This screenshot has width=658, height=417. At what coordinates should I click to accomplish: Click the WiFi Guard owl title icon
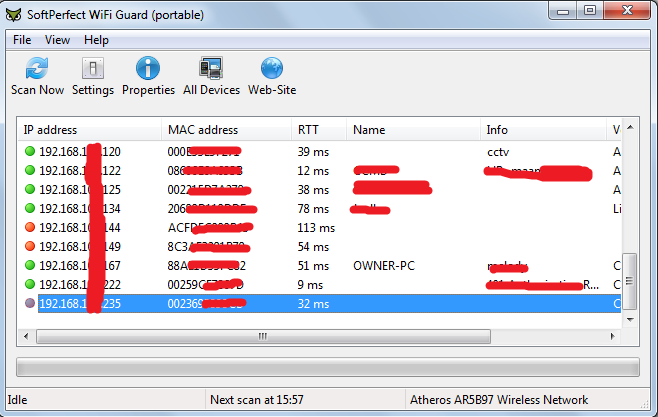pos(13,15)
